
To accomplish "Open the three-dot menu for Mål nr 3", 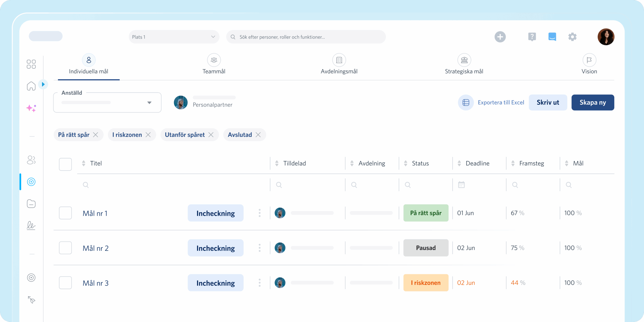I will tap(260, 283).
